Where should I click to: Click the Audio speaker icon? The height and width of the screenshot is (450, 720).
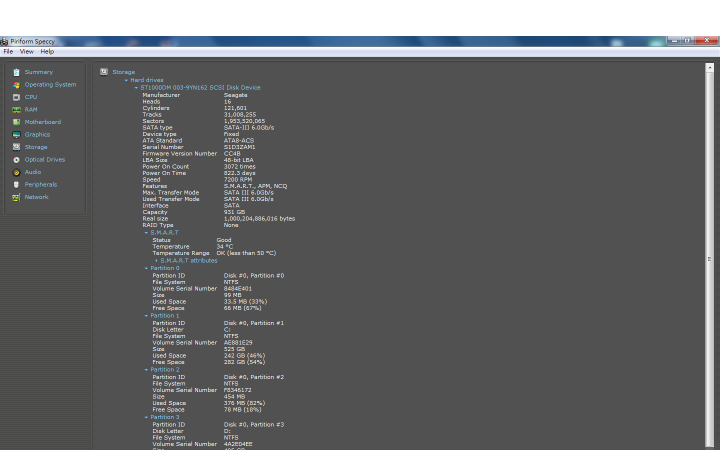17,172
